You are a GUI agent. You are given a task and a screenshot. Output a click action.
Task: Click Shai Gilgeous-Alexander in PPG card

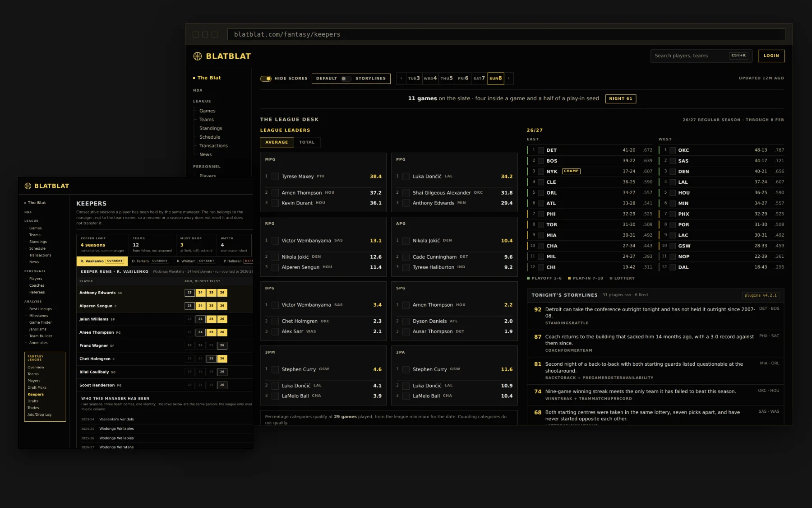click(x=441, y=193)
